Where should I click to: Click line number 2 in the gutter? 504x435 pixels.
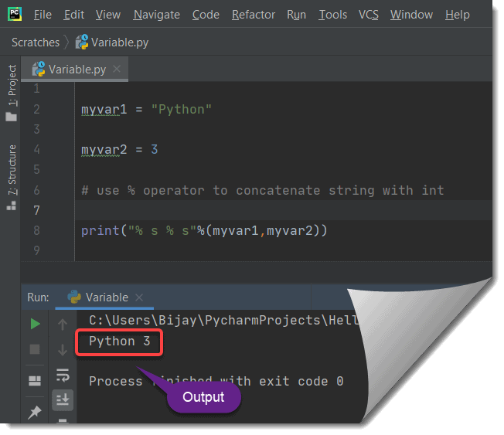(x=36, y=109)
